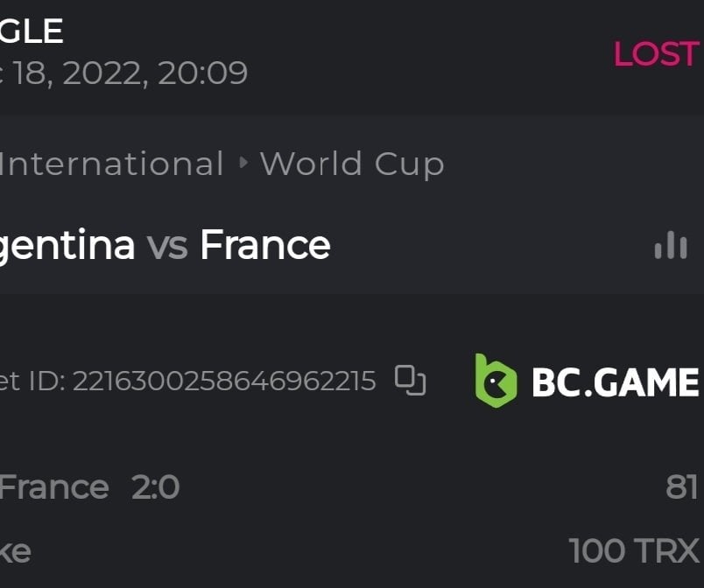704x588 pixels.
Task: Click the pink LOST status label
Action: click(x=655, y=54)
